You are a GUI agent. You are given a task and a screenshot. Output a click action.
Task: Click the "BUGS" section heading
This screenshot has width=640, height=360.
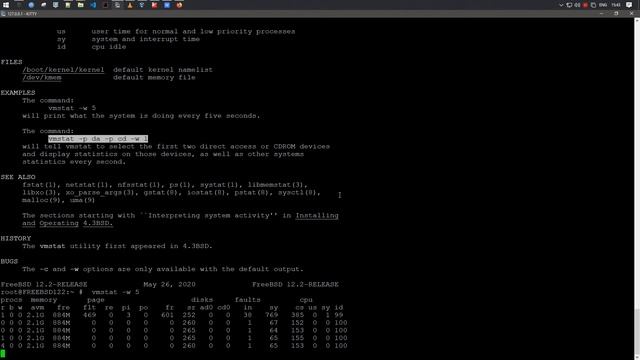coord(9,261)
